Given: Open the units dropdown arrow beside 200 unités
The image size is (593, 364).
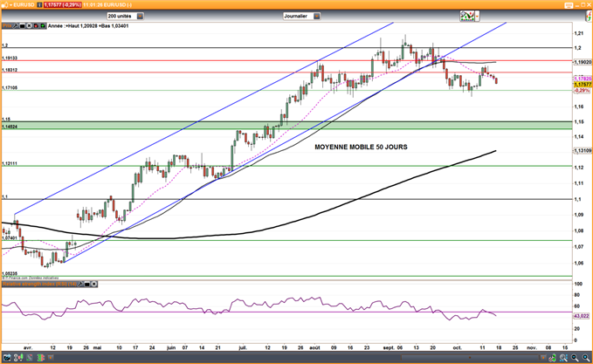Looking at the screenshot, I should [140, 17].
